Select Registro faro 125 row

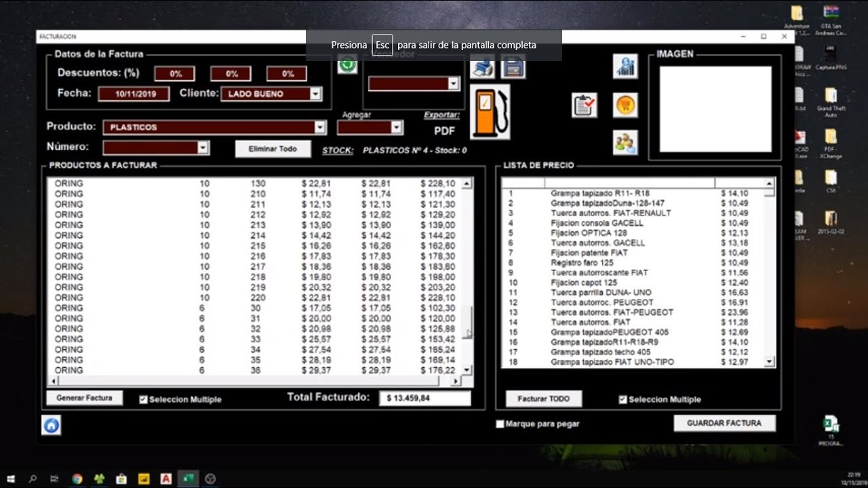click(633, 263)
